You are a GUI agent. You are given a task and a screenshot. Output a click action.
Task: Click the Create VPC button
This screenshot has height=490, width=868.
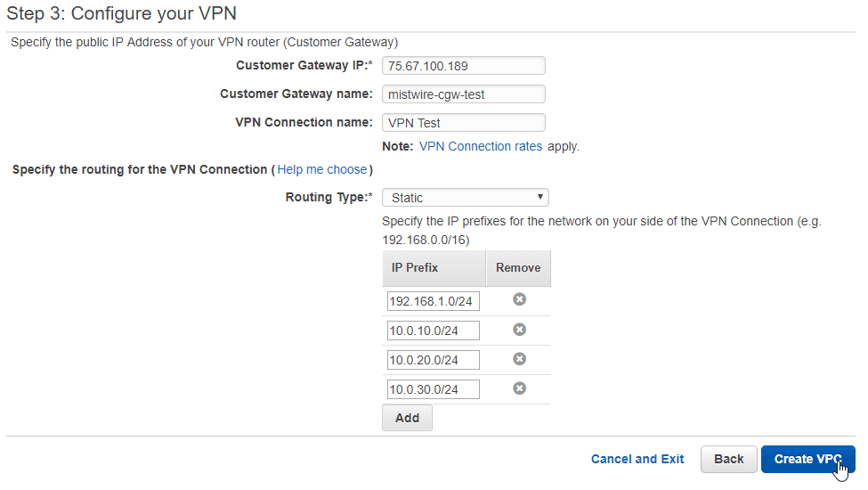click(x=807, y=459)
